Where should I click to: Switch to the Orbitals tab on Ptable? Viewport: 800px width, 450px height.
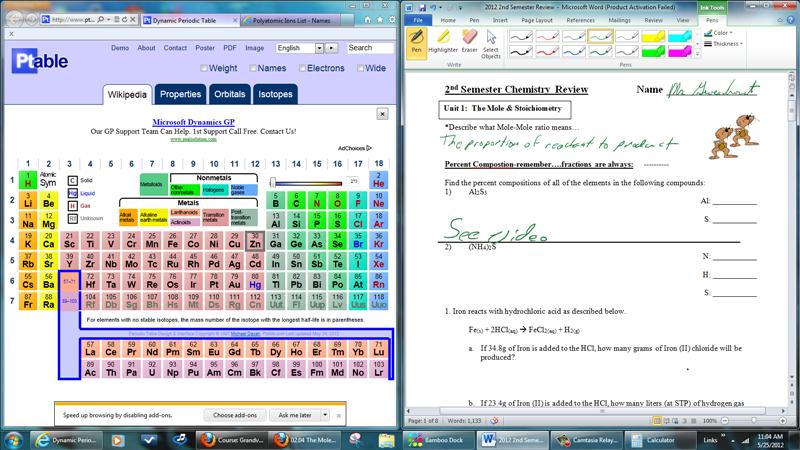(230, 94)
